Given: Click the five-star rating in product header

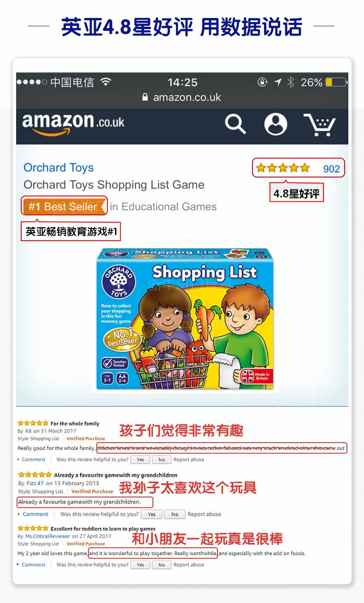Looking at the screenshot, I should point(283,168).
